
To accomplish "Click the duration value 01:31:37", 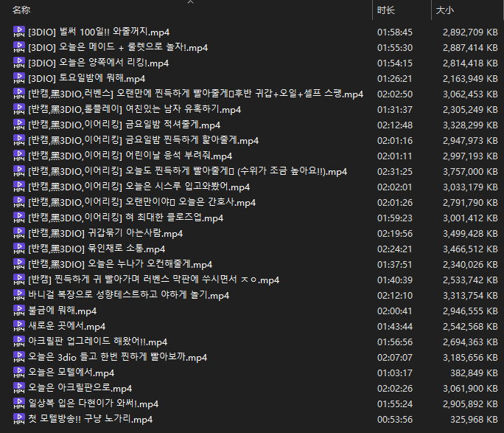I will (x=395, y=109).
